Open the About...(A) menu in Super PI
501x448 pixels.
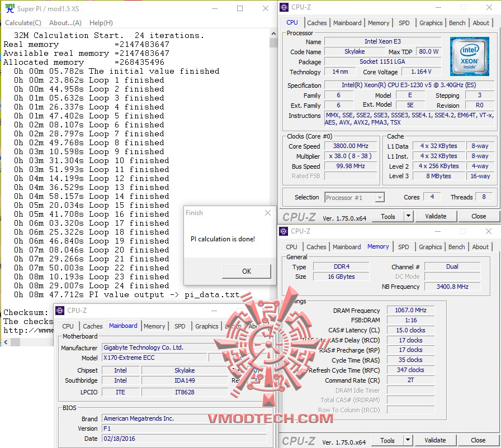(x=65, y=23)
